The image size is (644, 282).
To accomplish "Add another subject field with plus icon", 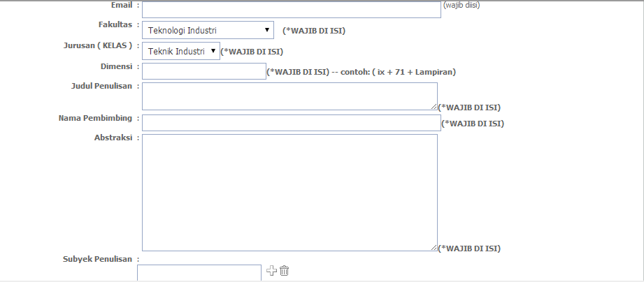I will (271, 271).
